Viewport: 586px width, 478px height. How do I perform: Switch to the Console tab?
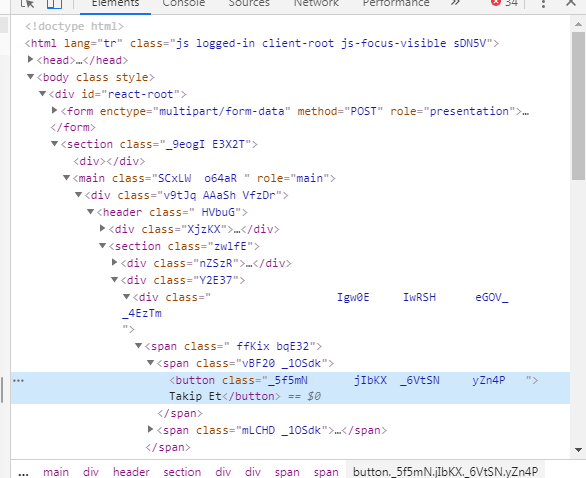click(x=183, y=3)
